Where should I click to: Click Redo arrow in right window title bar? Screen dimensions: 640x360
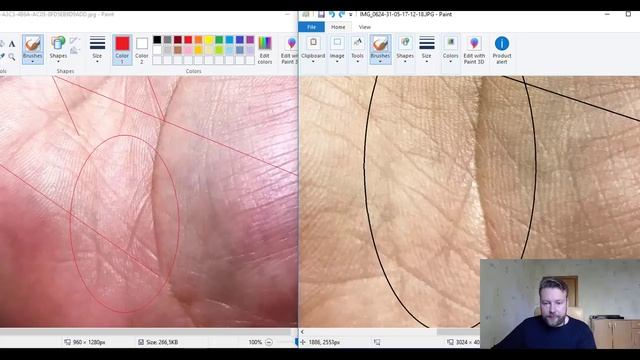pos(342,14)
